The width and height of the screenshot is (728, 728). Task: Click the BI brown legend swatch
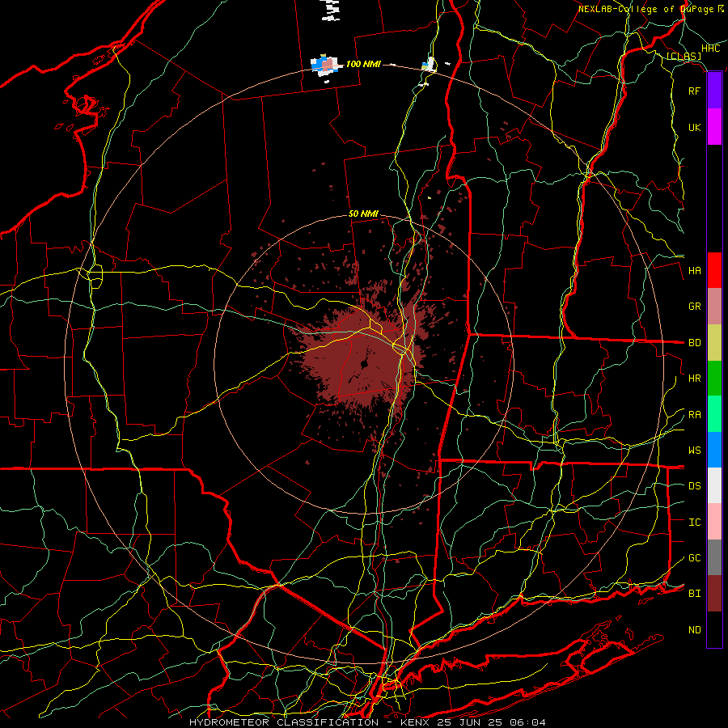click(x=714, y=594)
